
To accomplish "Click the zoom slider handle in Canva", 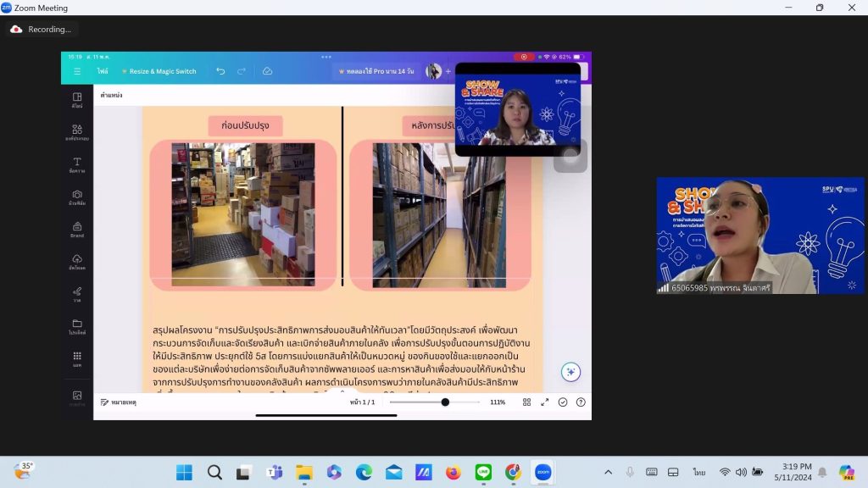I will click(x=445, y=402).
